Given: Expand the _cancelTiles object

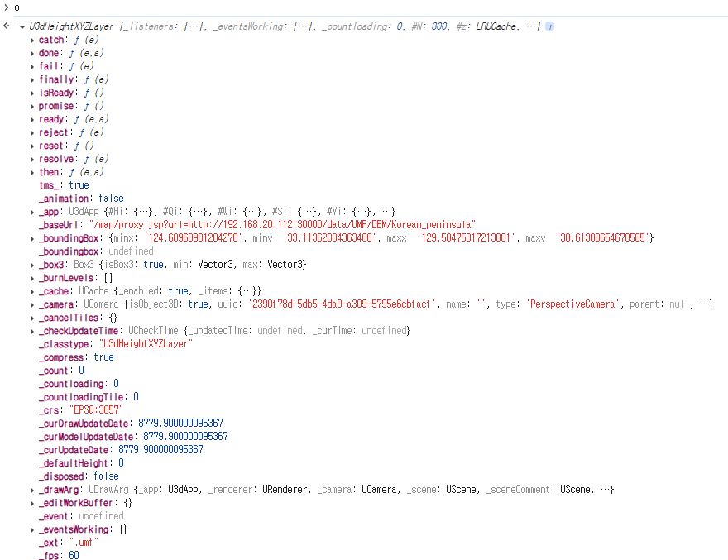Looking at the screenshot, I should 32,318.
